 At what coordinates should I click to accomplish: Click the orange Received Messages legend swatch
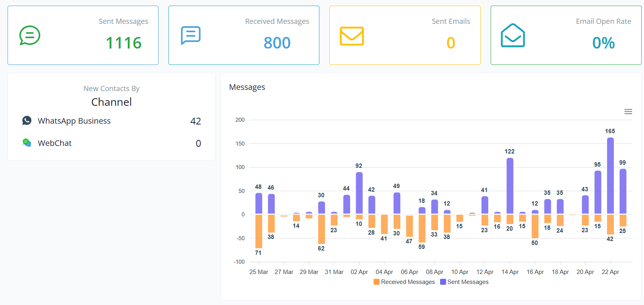point(376,282)
